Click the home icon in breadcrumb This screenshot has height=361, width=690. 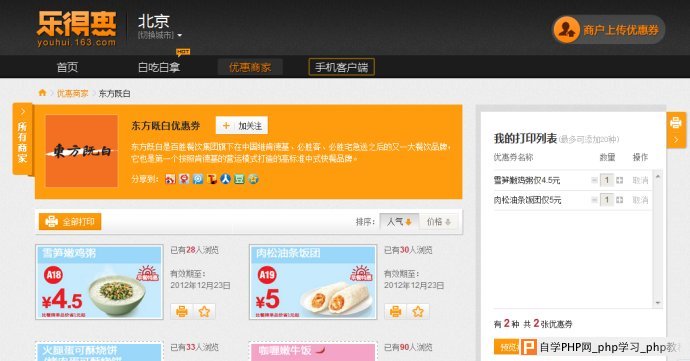point(42,92)
